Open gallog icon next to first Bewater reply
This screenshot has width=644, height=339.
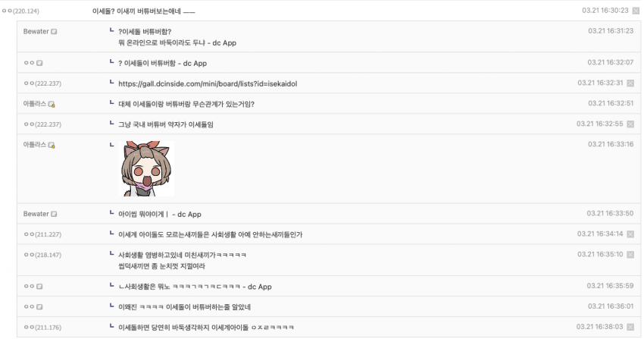[x=54, y=32]
